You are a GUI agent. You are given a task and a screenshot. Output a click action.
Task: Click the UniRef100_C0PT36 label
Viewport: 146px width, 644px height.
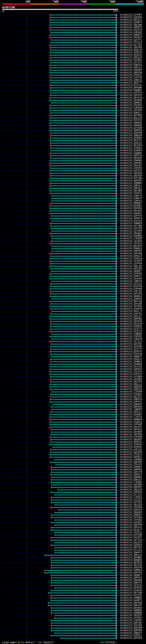click(131, 77)
